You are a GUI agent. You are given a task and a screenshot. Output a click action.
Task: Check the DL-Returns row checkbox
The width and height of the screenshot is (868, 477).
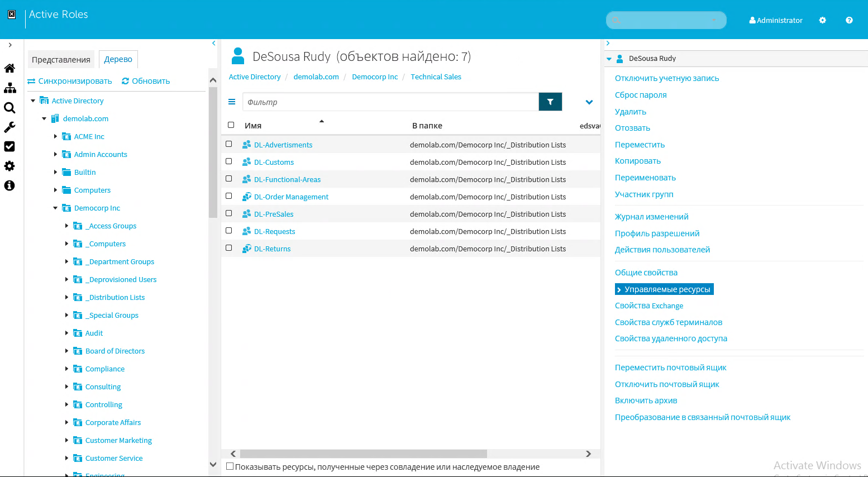pos(228,248)
